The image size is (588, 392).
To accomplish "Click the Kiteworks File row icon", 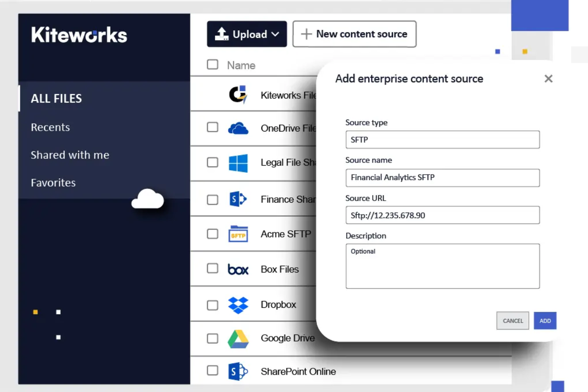I will pyautogui.click(x=238, y=95).
